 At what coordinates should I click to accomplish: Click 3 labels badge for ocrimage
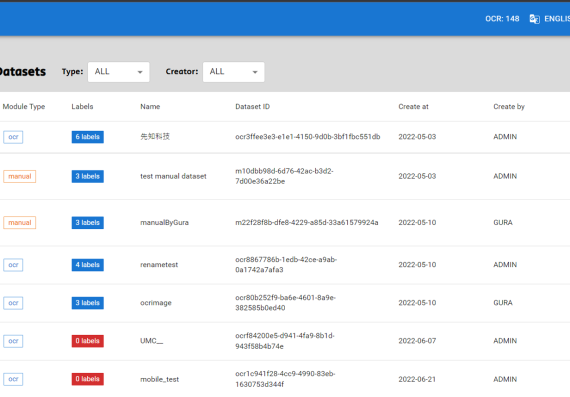click(88, 303)
